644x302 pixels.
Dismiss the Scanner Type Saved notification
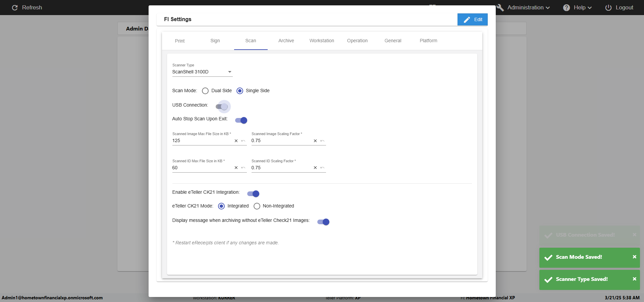point(634,279)
